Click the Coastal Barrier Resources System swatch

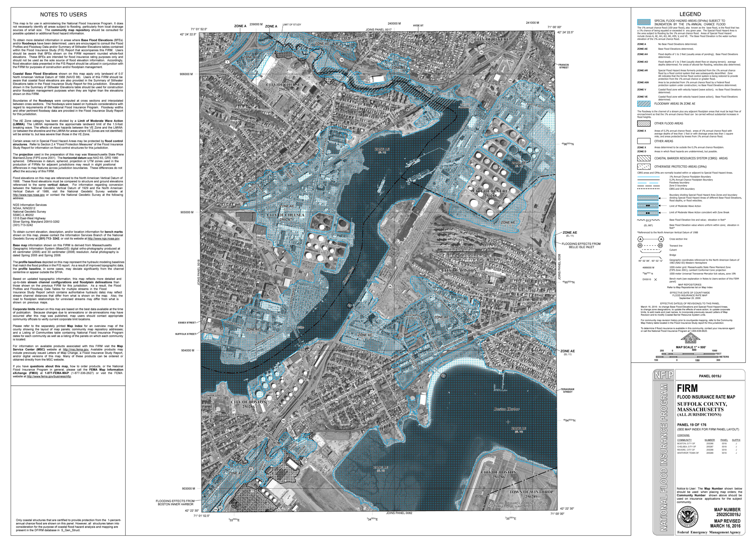[x=643, y=158]
